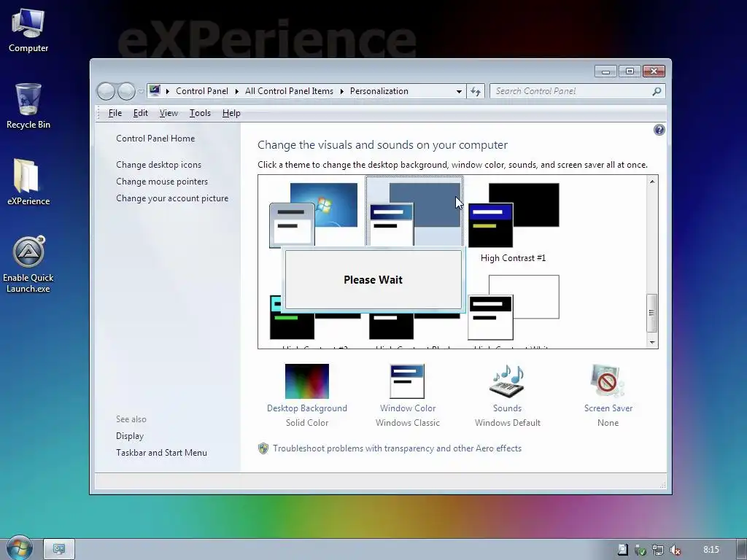Click the Control Panel icon in the address bar
The image size is (747, 560).
pyautogui.click(x=155, y=90)
